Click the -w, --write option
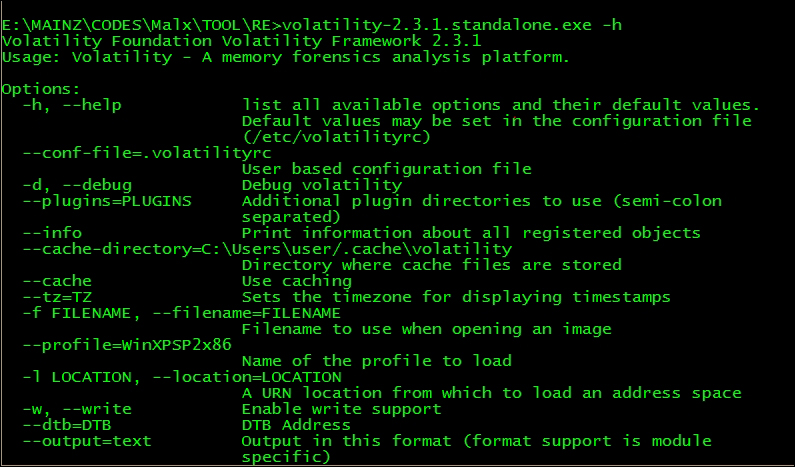Screen dimensions: 795x467 pyautogui.click(x=76, y=408)
